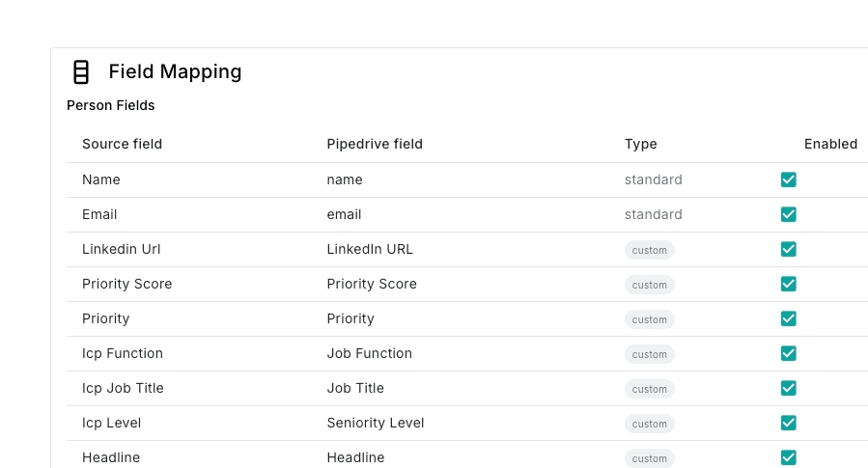Click the Field Mapping section heading
This screenshot has height=468, width=868.
(x=175, y=71)
